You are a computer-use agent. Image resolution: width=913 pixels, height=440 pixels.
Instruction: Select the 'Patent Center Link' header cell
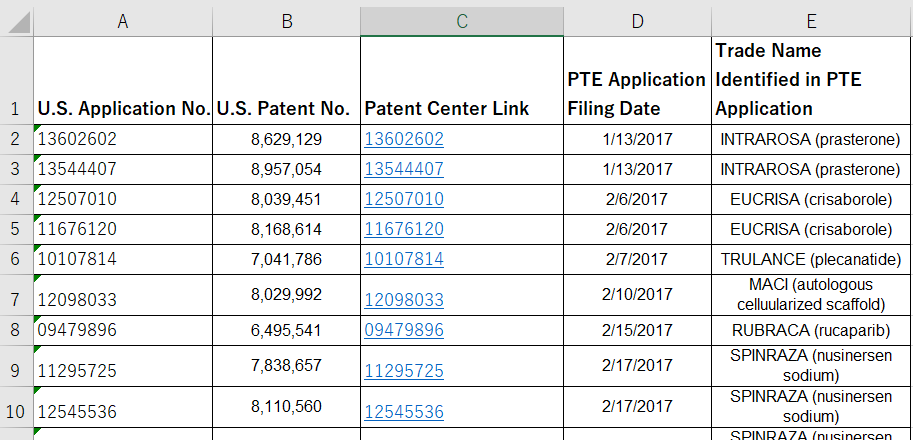[x=462, y=80]
